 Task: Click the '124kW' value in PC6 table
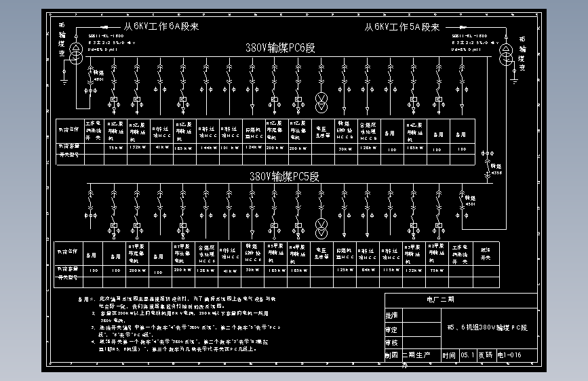pyautogui.click(x=254, y=147)
